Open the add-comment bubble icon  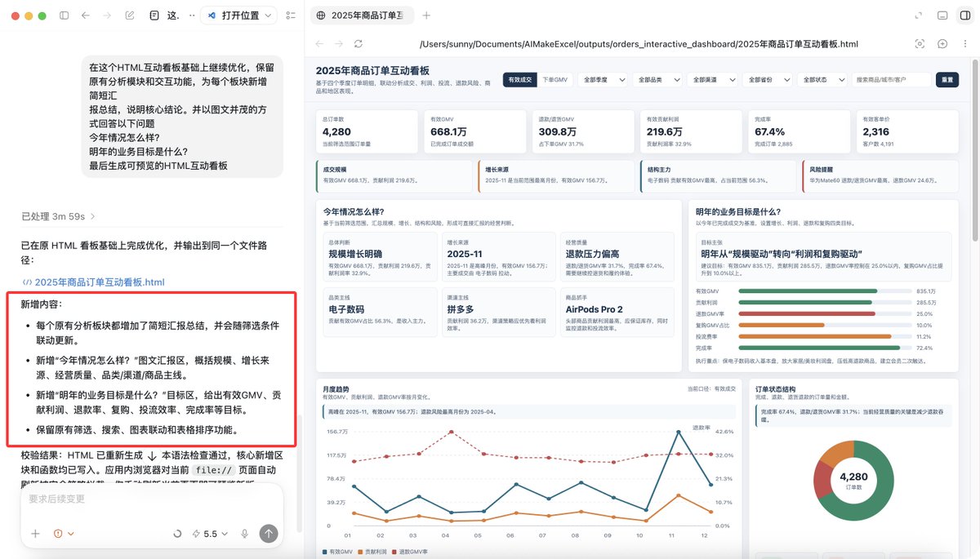point(942,44)
